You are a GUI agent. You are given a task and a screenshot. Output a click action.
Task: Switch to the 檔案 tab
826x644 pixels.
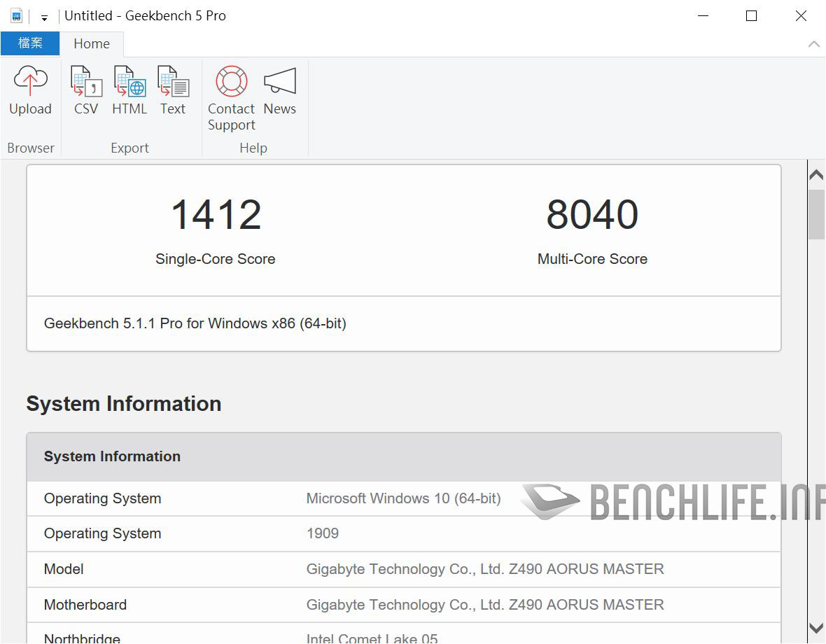[30, 43]
